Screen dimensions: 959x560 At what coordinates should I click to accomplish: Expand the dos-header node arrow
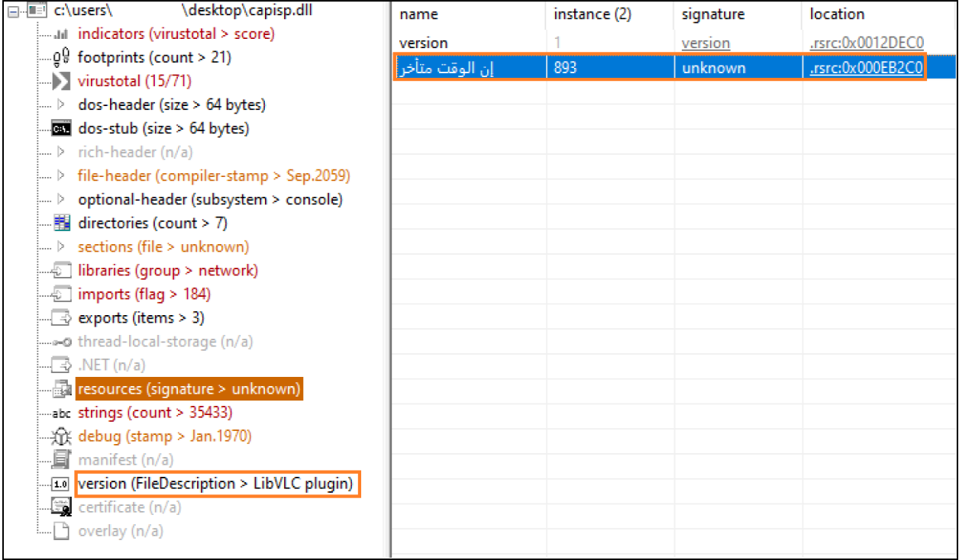click(x=62, y=105)
